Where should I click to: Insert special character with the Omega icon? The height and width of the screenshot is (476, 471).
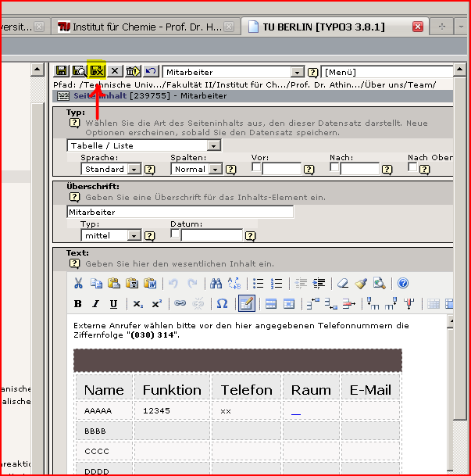[222, 303]
